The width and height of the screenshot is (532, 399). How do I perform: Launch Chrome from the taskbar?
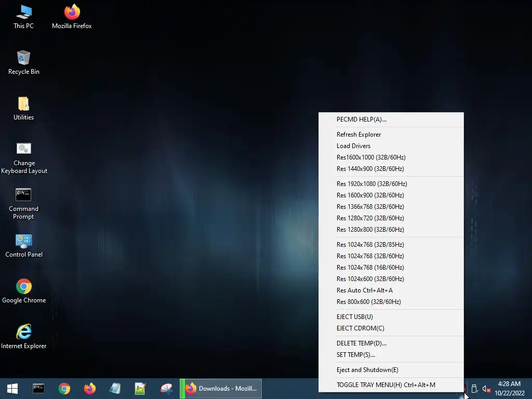64,389
